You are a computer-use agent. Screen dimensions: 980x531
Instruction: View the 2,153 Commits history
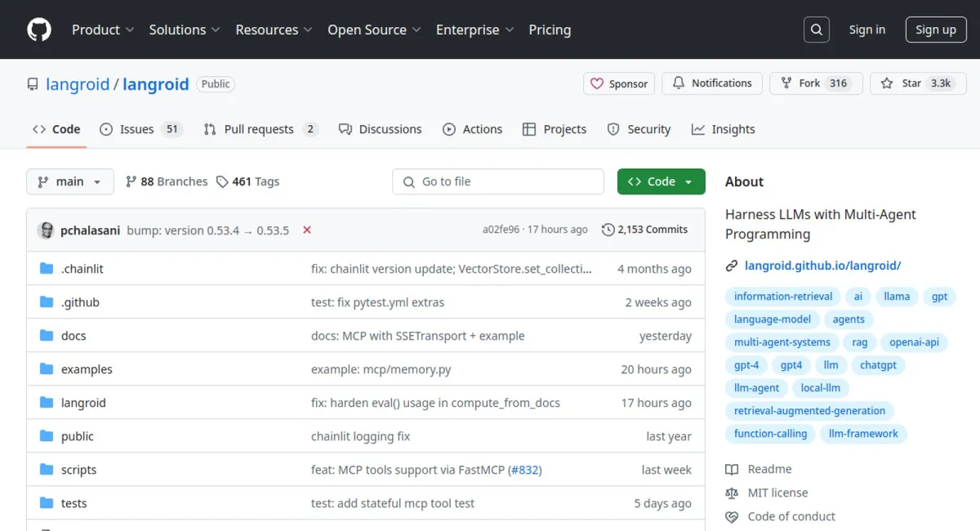pos(645,230)
